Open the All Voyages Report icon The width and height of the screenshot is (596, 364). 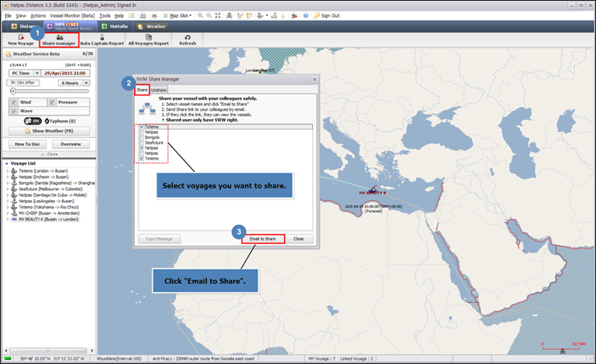148,37
